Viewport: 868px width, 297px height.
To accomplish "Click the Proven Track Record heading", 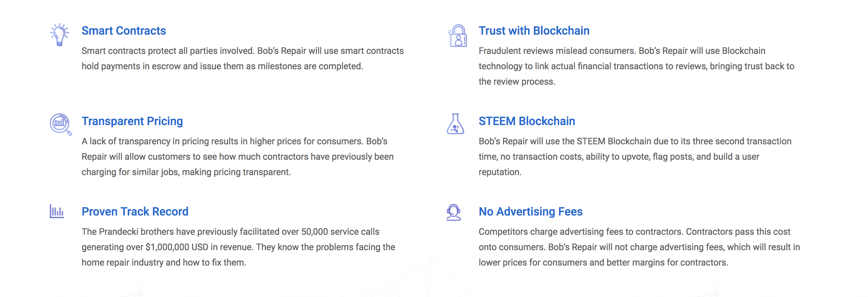I will point(135,212).
